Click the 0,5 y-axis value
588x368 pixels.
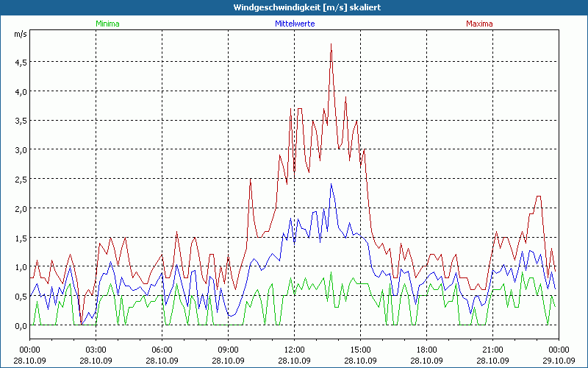coord(21,297)
